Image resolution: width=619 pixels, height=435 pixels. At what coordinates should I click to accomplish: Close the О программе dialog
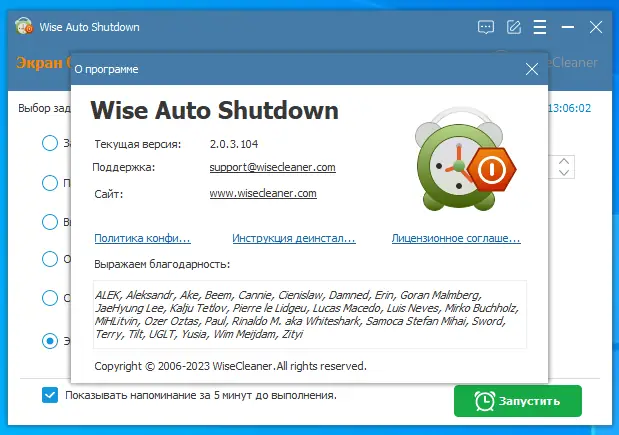point(532,69)
